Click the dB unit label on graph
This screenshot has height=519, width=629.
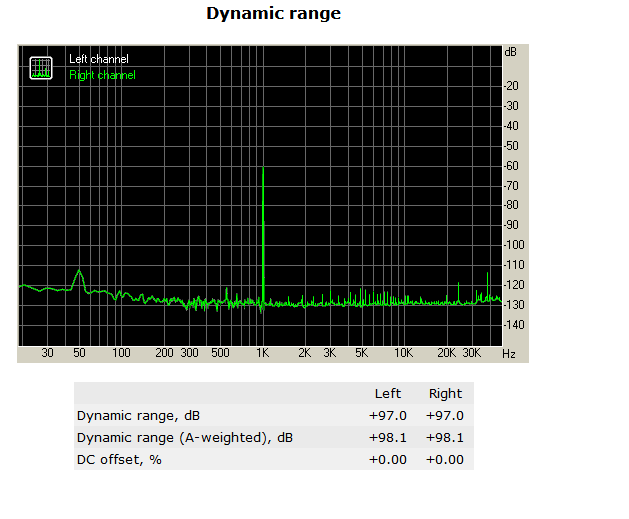point(511,52)
